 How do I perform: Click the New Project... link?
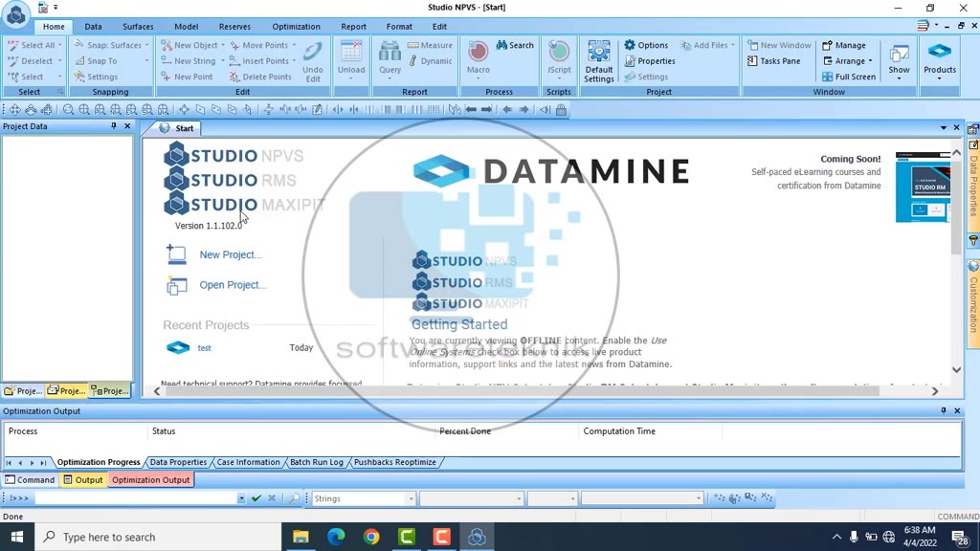[x=231, y=254]
